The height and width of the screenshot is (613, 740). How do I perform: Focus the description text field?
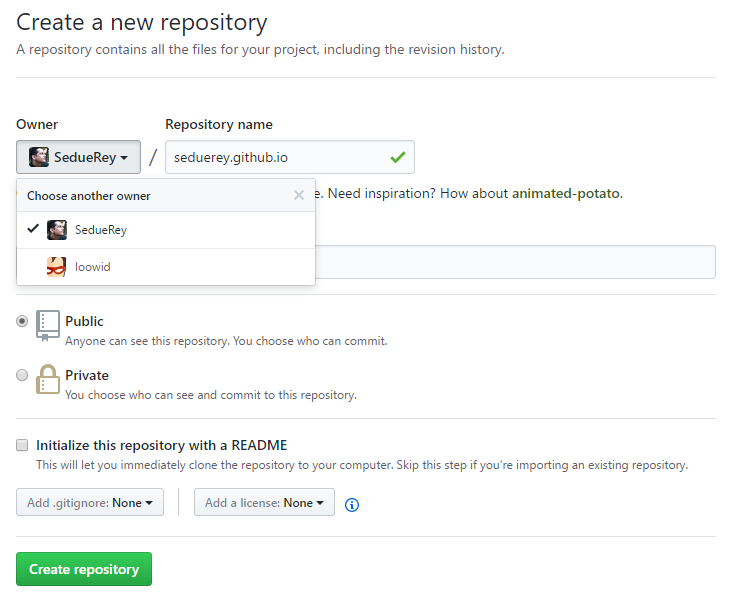click(x=515, y=262)
